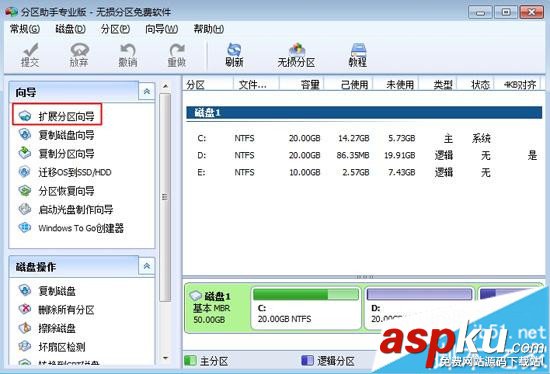
Task: Click the 主分区 green legend swatch
Action: point(190,361)
